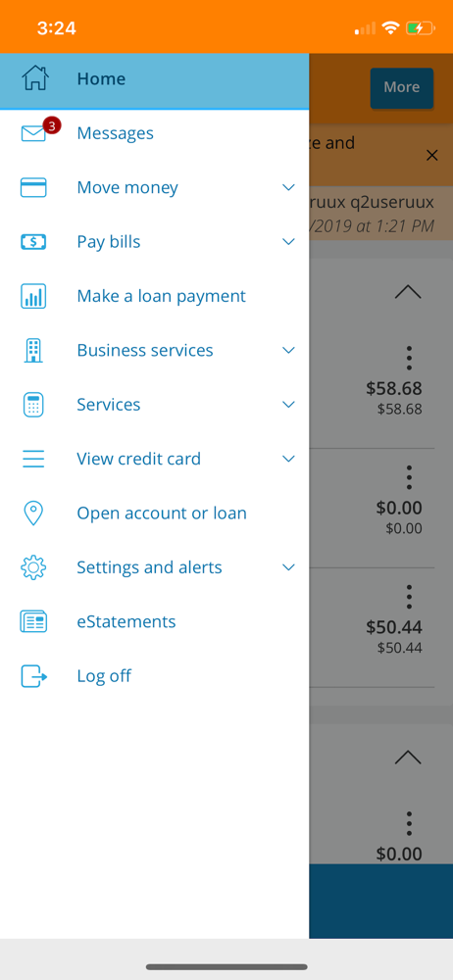Click the More button

click(402, 87)
